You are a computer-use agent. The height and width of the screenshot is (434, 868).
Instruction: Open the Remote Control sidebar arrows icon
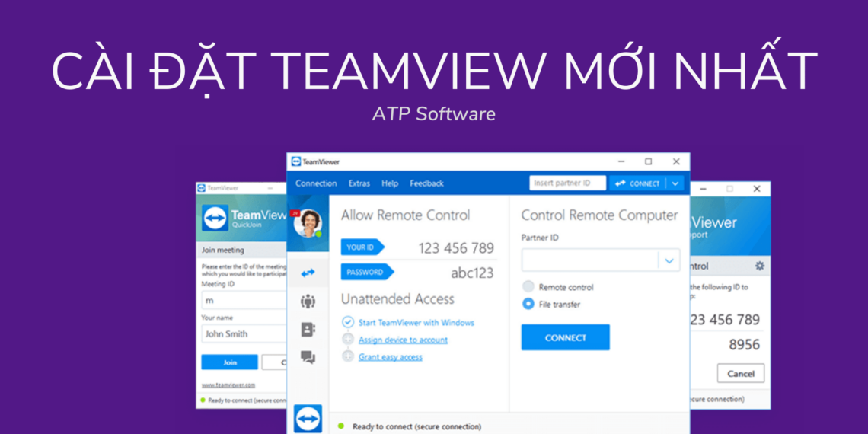[x=308, y=273]
